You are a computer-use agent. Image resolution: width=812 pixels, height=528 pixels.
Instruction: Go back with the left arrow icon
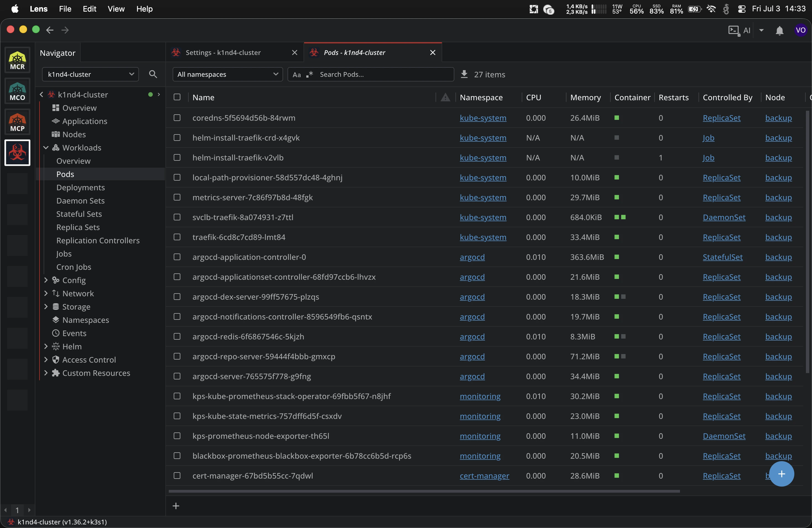tap(50, 30)
